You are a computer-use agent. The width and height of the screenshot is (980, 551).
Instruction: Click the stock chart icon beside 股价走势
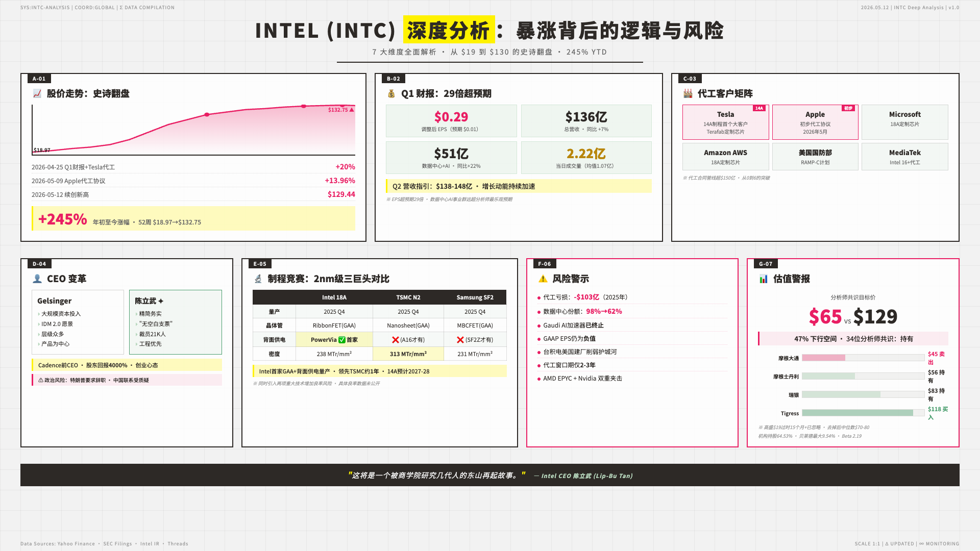point(37,93)
